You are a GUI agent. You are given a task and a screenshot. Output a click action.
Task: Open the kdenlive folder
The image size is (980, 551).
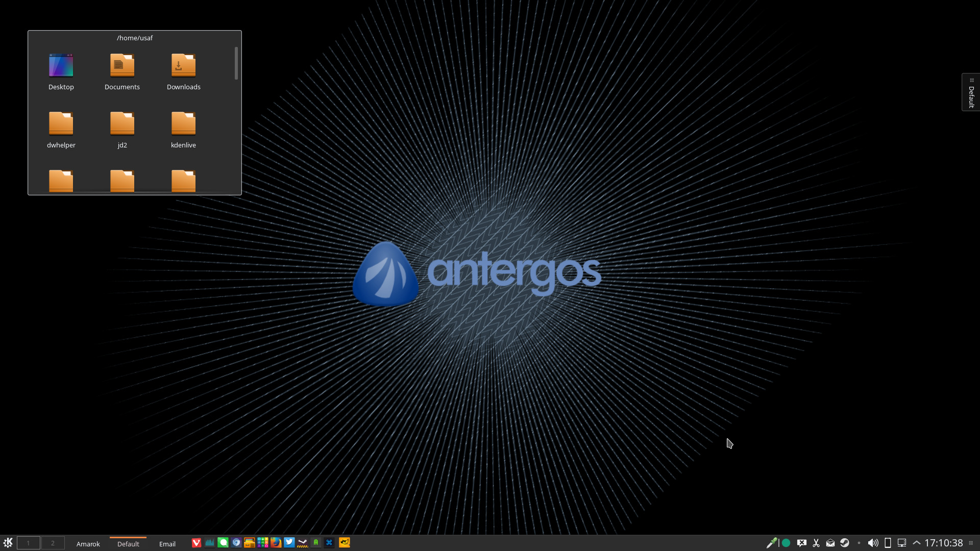coord(184,130)
